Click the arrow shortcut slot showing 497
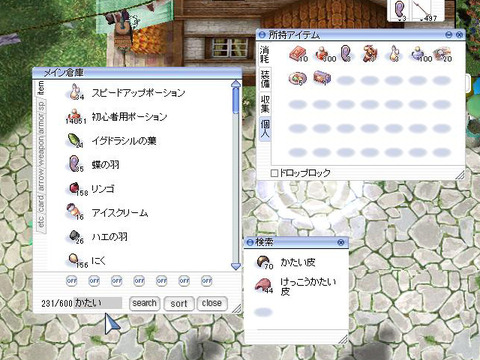480x360 pixels. pyautogui.click(x=425, y=10)
